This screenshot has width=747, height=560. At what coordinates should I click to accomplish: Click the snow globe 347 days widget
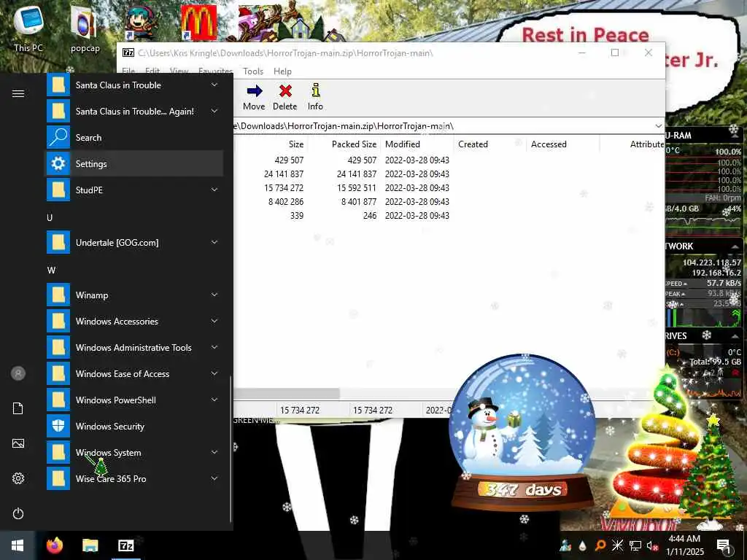522,431
